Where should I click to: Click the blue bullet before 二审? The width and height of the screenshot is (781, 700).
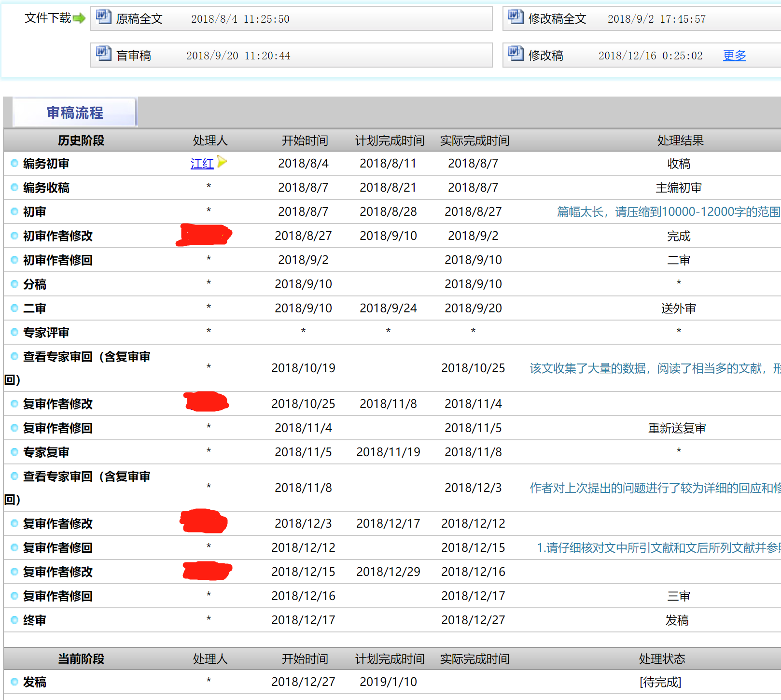(x=14, y=308)
